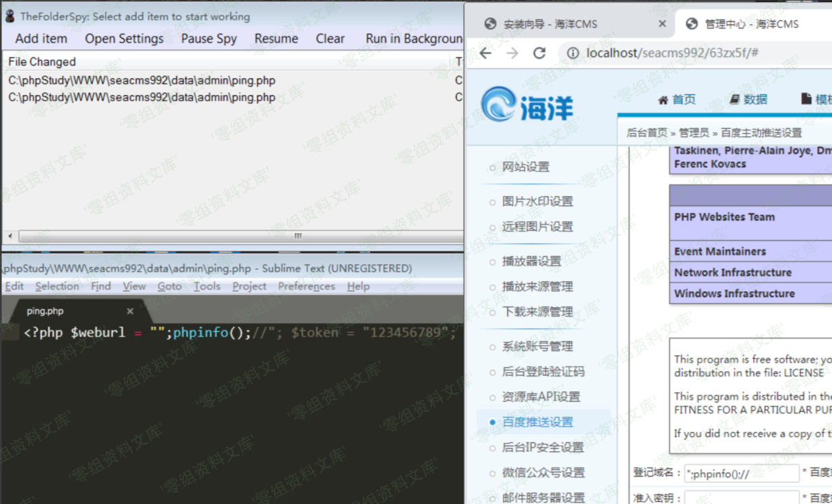Click Clear in TheFolderSpy toolbar
Screen dimensions: 832x504
coord(330,39)
